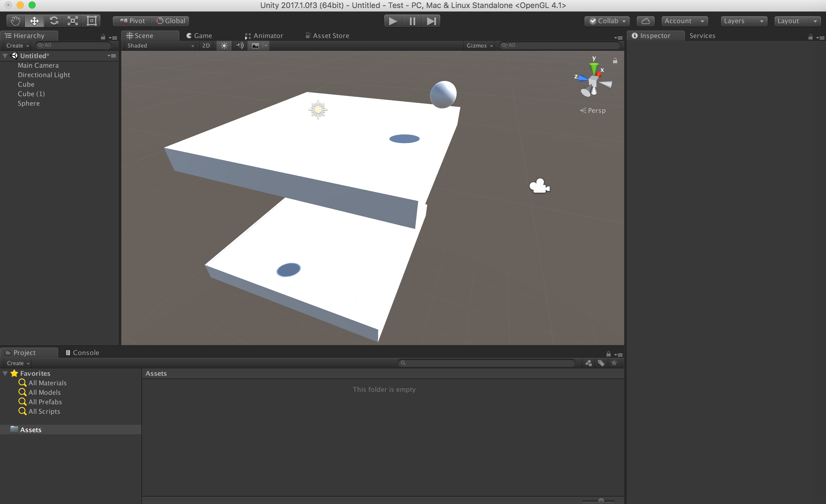Select the sphere object in scene
Image resolution: width=826 pixels, height=504 pixels.
point(443,94)
